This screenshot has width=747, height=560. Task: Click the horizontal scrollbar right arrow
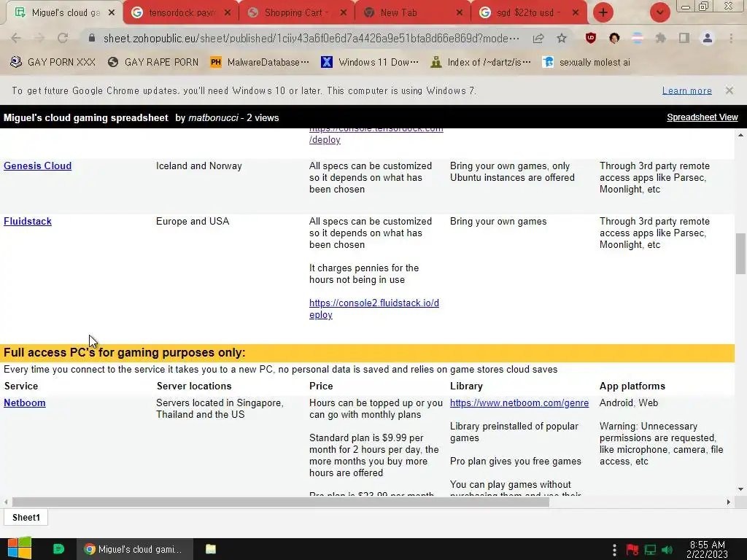tap(729, 502)
